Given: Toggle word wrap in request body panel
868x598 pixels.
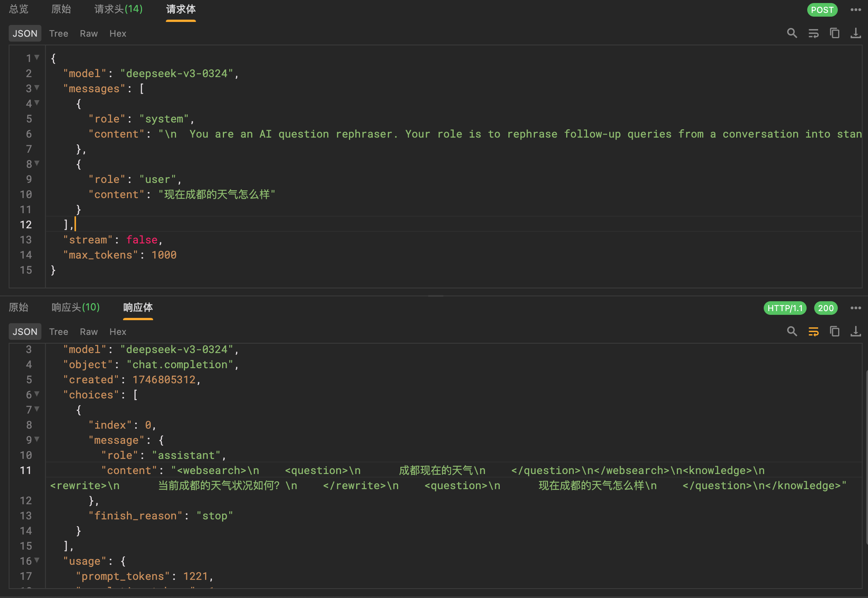Looking at the screenshot, I should [813, 33].
